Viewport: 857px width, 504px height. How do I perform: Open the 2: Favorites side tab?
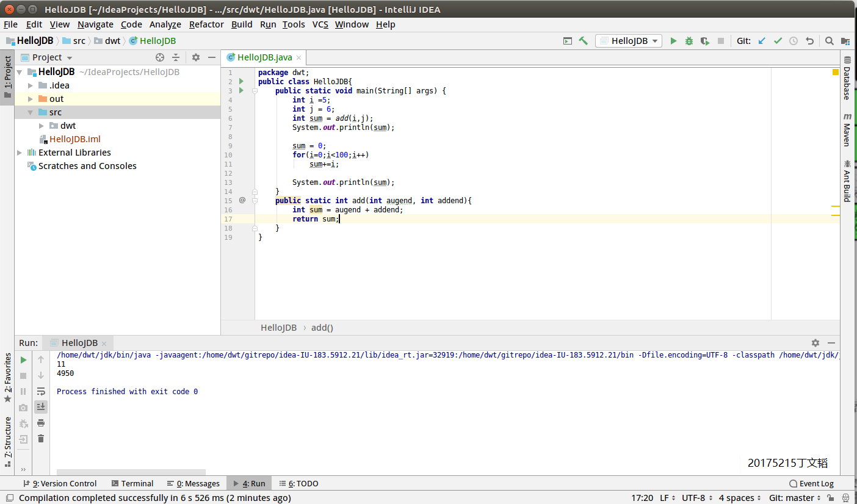coord(7,378)
